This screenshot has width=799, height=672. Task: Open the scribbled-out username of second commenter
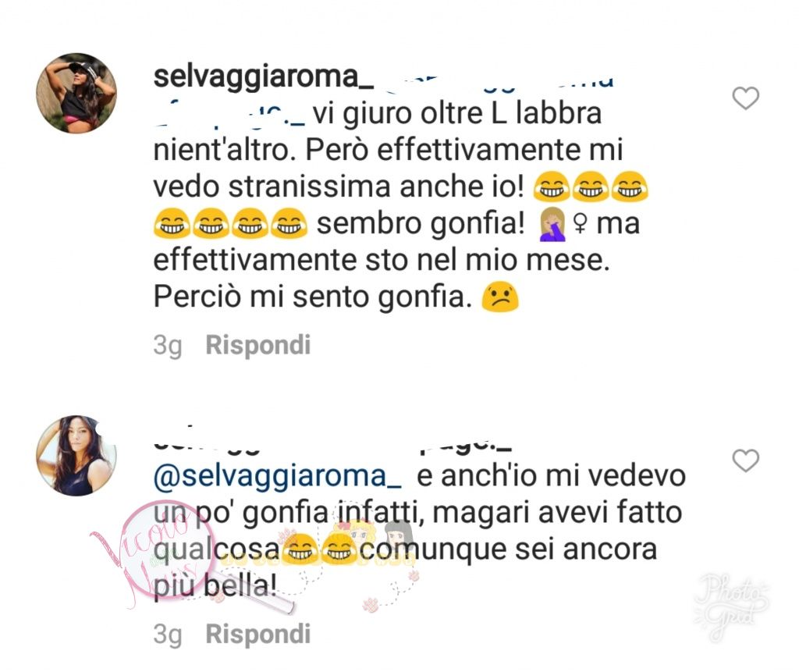[332, 441]
